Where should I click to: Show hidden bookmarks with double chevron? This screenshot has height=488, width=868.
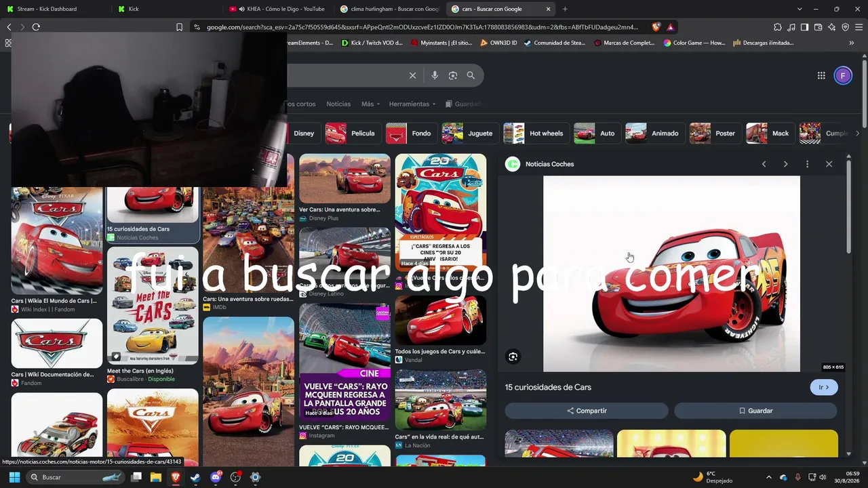851,43
